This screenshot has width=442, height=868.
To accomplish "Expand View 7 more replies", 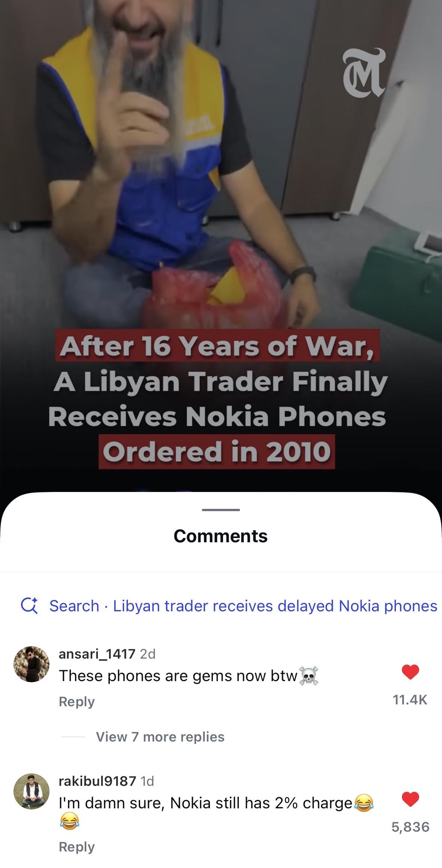I will point(160,737).
